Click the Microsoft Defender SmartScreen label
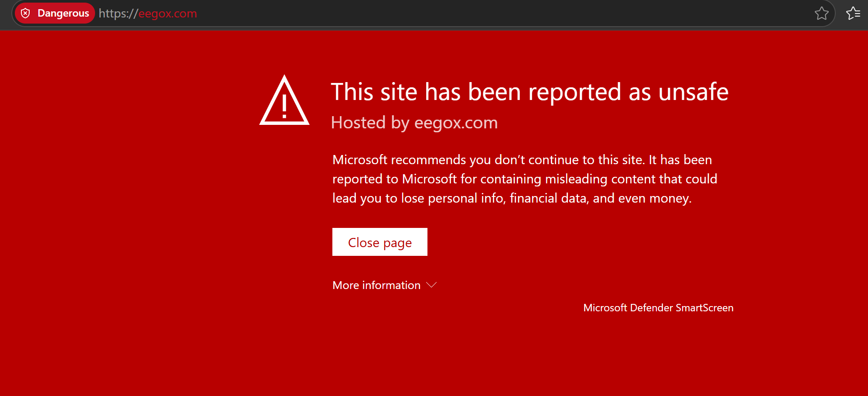This screenshot has width=868, height=396. coord(658,308)
